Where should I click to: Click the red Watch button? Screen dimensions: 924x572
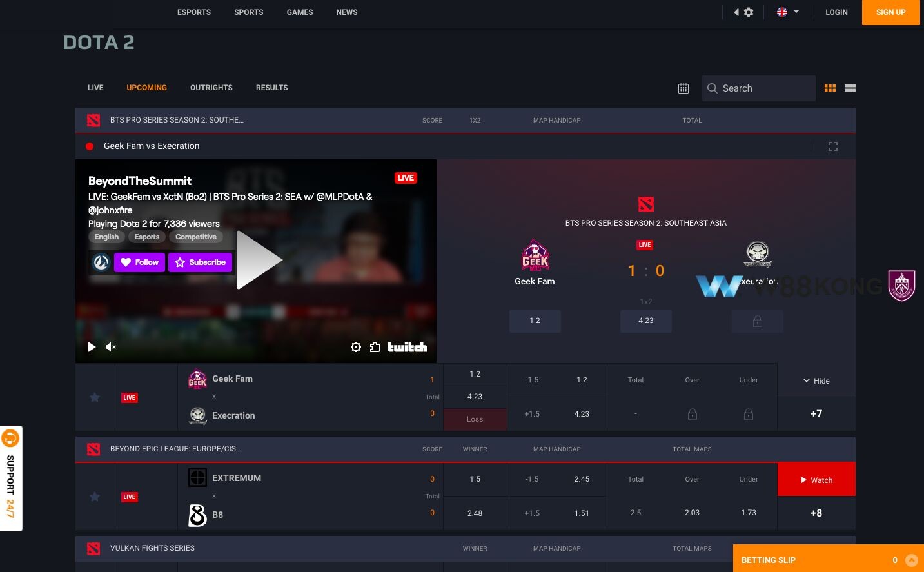816,480
